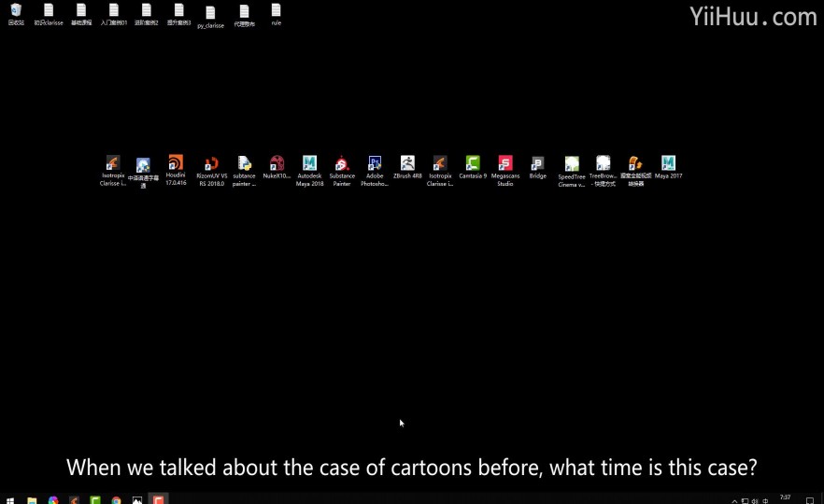Show hidden system tray icons

pyautogui.click(x=734, y=501)
